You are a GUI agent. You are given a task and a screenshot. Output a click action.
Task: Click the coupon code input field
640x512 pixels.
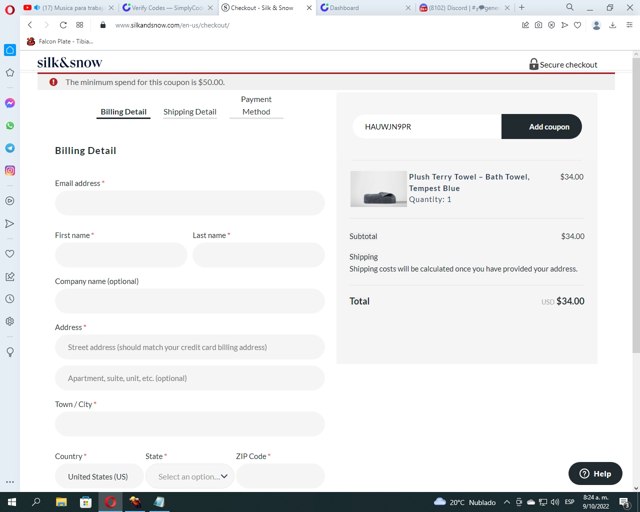tap(427, 127)
